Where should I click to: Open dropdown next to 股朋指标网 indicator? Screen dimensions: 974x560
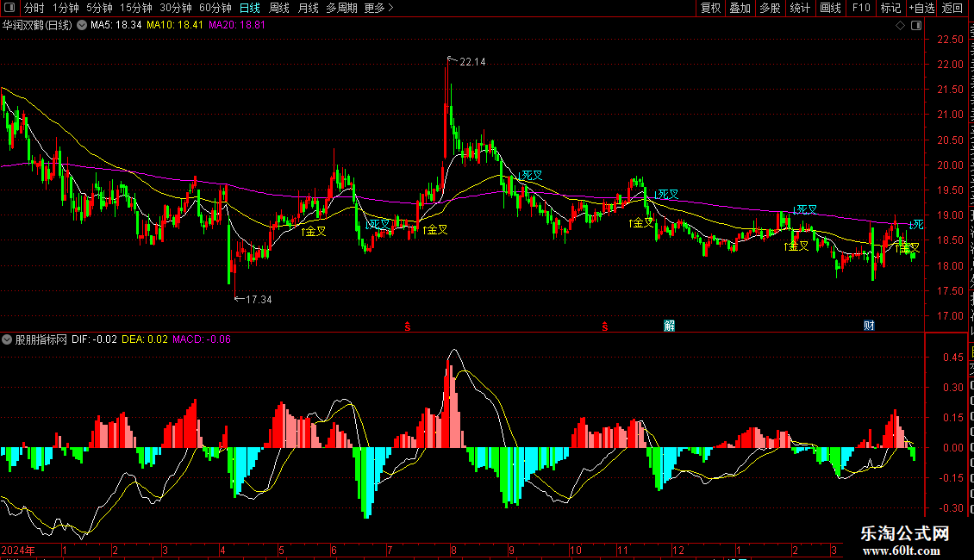(x=7, y=339)
